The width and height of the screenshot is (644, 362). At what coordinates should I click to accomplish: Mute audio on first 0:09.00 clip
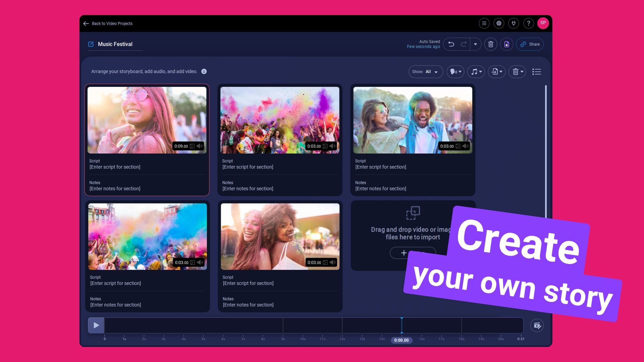point(200,146)
